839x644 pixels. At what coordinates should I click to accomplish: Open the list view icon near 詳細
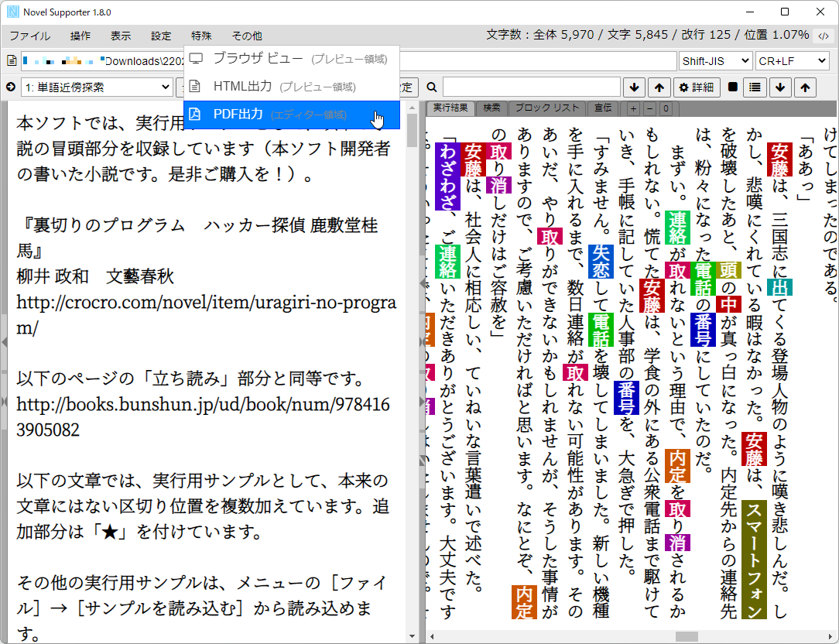click(x=755, y=87)
